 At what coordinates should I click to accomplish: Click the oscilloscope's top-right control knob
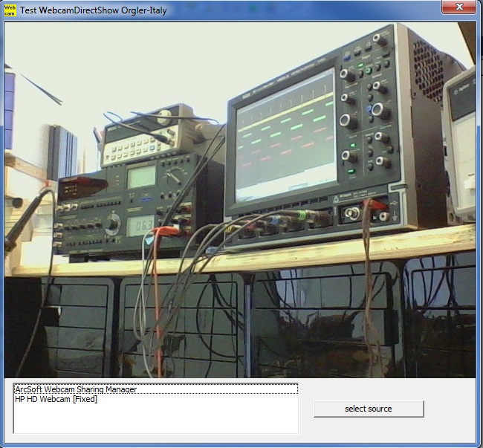coord(382,39)
